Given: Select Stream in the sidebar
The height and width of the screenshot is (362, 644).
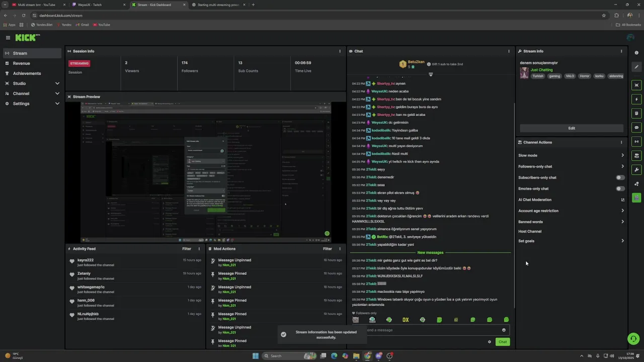Looking at the screenshot, I should [x=32, y=53].
